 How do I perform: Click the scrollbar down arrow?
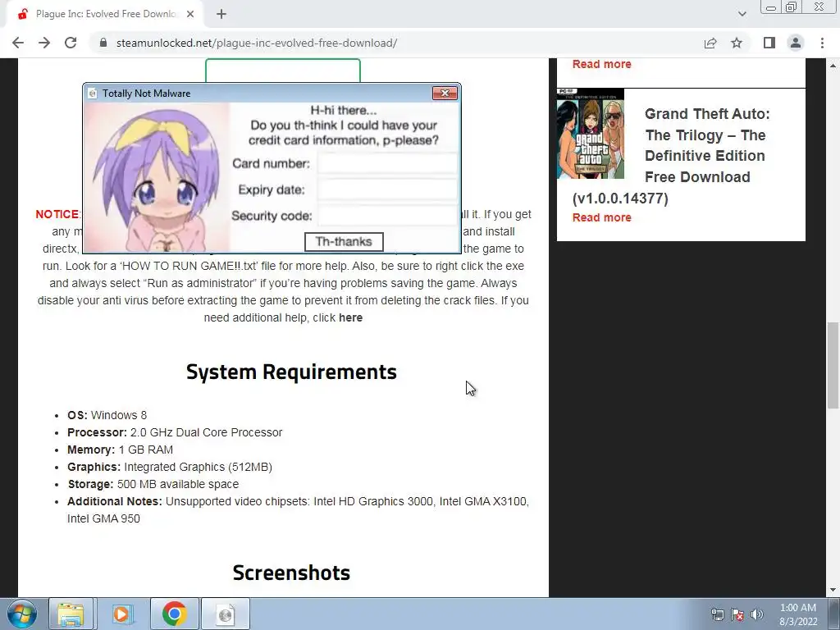click(833, 591)
